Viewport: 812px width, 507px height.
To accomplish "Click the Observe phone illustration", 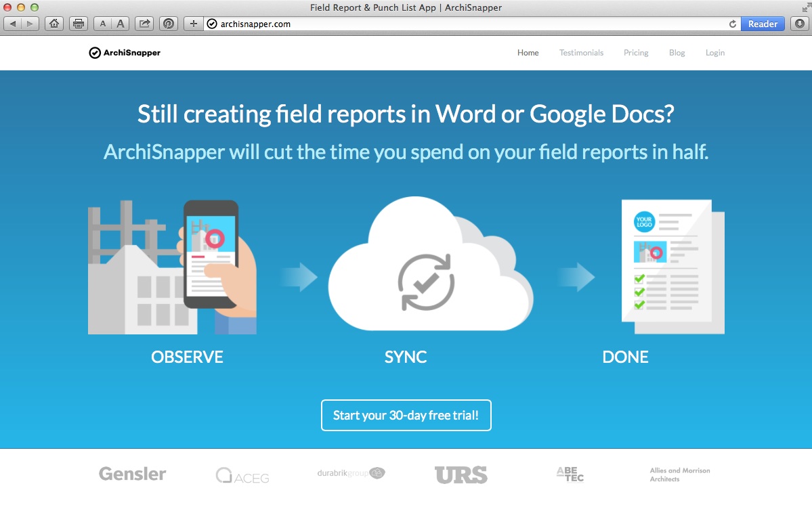I will tap(172, 267).
